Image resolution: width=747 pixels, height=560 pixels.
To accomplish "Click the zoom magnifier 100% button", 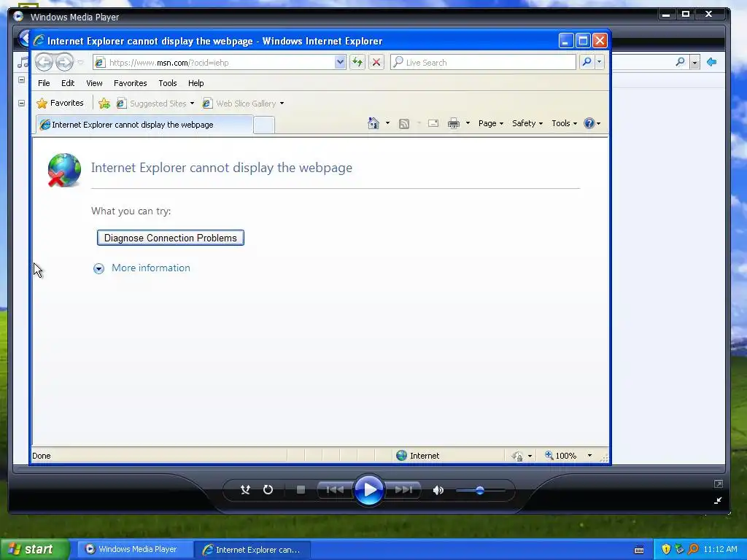I will (x=561, y=456).
